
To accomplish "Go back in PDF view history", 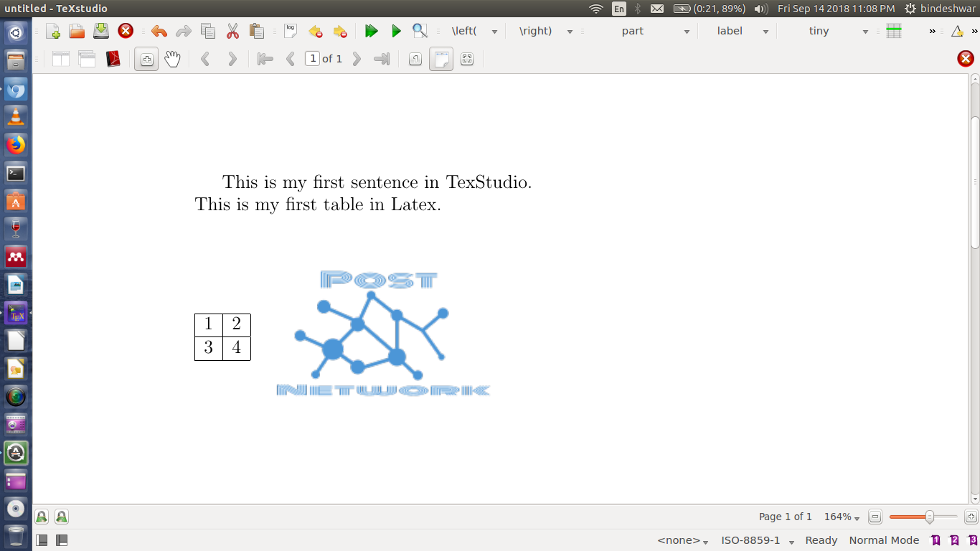I will coord(205,59).
